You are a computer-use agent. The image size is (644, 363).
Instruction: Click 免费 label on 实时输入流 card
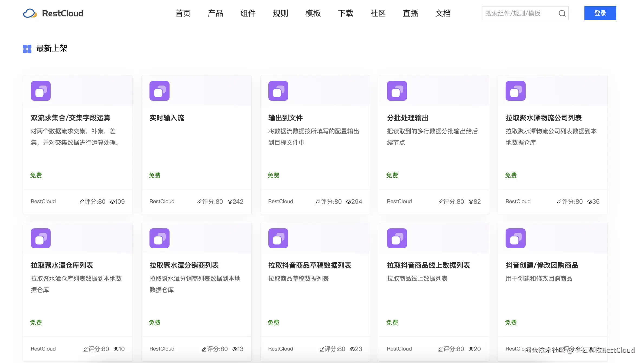pyautogui.click(x=155, y=175)
